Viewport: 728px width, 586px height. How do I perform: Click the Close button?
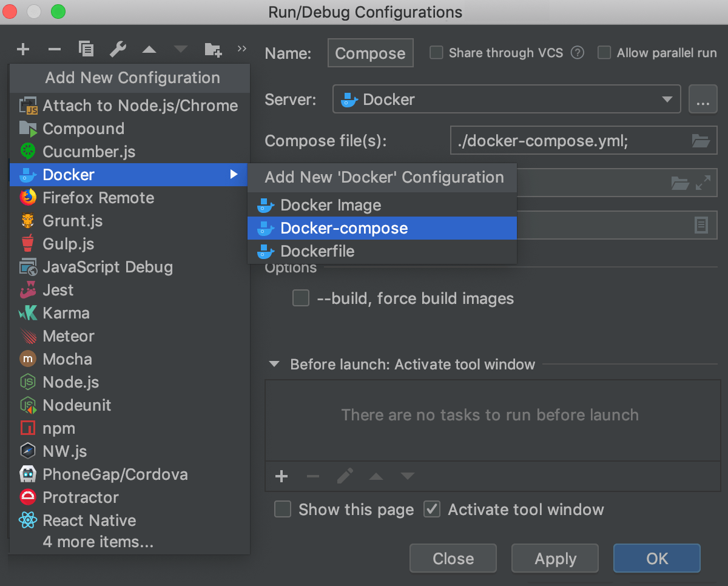point(453,559)
